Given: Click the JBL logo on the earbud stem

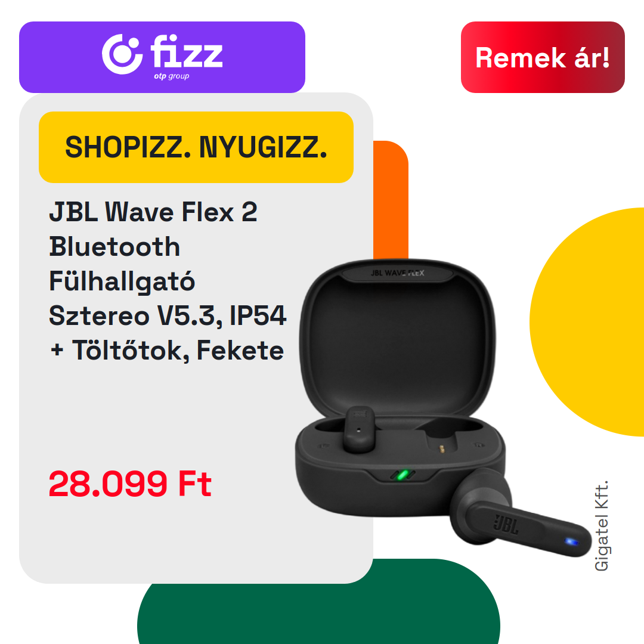Looking at the screenshot, I should tap(506, 525).
